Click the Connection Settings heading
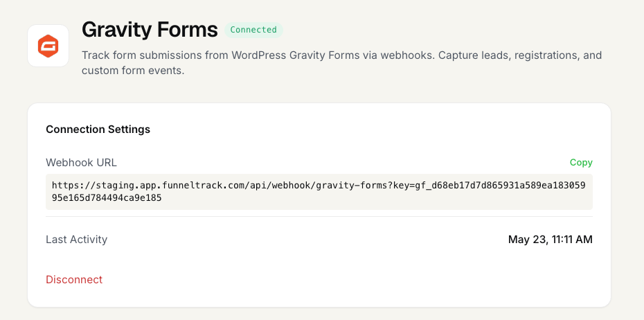 98,130
